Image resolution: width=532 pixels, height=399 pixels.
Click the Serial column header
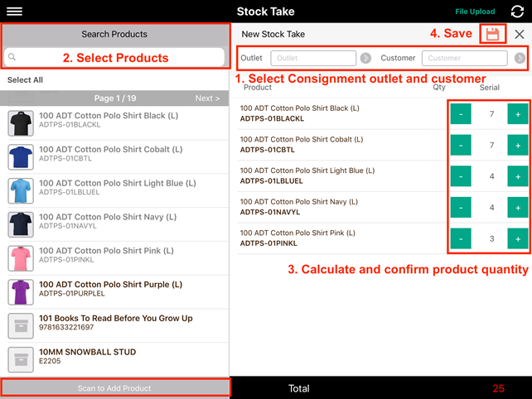click(489, 88)
